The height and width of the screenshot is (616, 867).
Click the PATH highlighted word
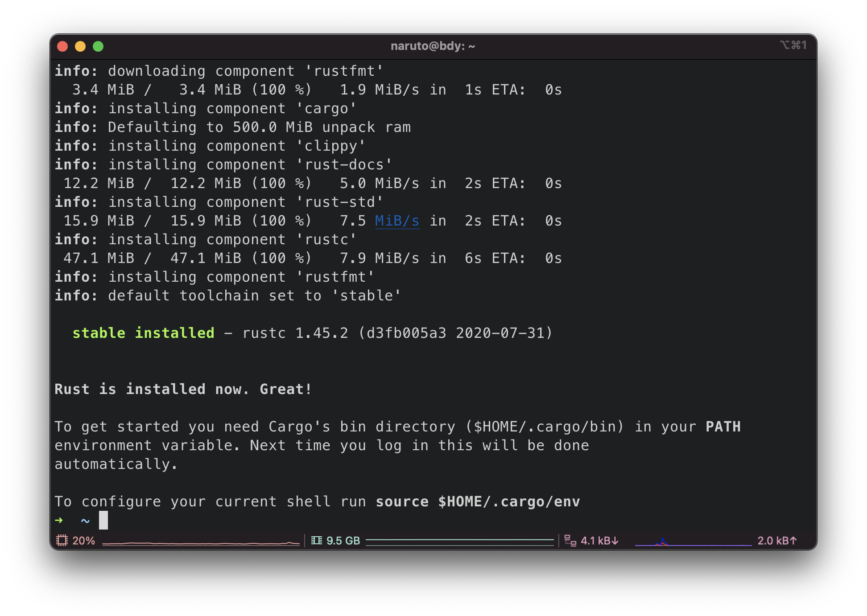(722, 427)
